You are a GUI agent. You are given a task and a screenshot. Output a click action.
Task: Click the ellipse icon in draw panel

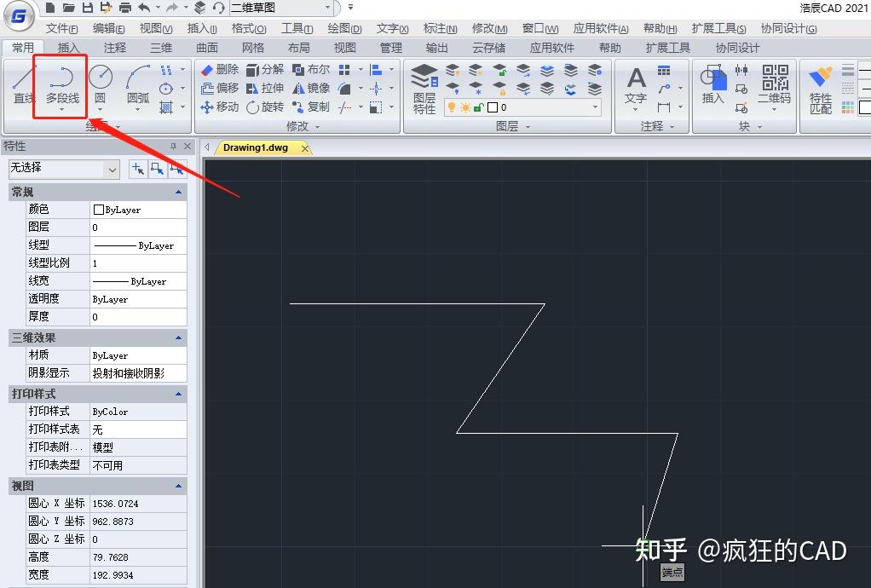coord(166,89)
